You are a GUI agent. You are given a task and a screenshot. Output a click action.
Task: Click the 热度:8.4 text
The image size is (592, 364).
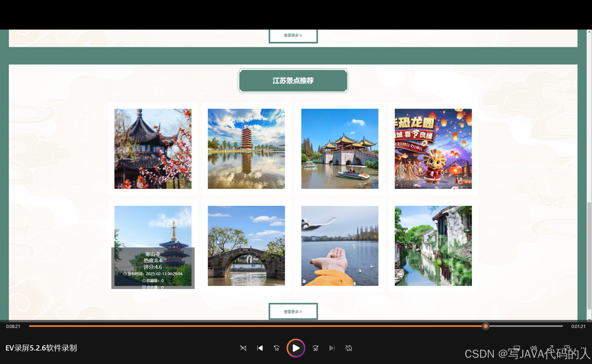click(153, 260)
